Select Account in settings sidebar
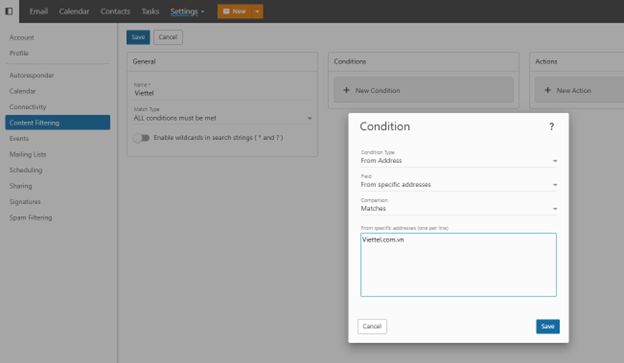Viewport: 624px width, 363px height. click(x=21, y=37)
